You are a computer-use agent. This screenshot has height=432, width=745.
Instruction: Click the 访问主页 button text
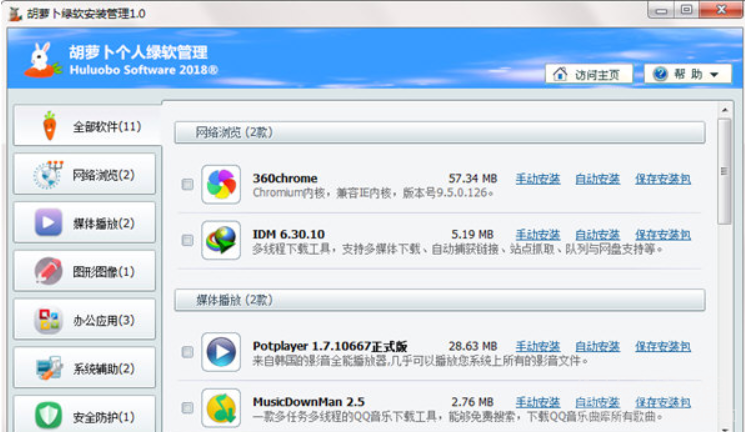tap(597, 75)
